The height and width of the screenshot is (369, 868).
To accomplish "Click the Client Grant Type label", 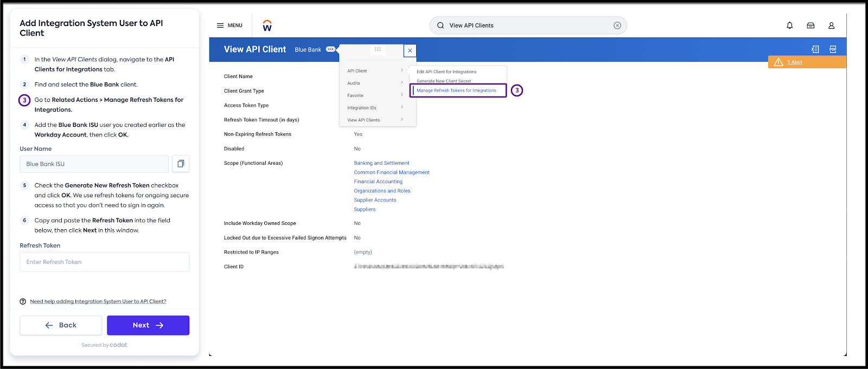I will click(x=244, y=91).
